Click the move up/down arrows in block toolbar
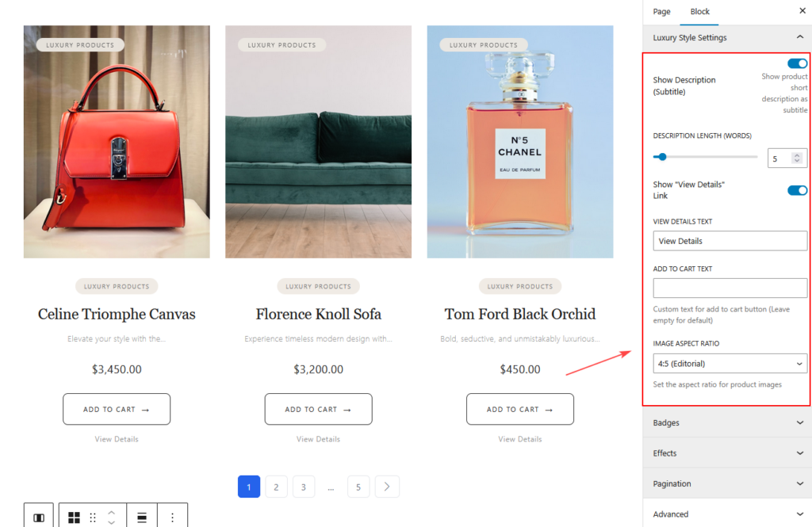This screenshot has width=812, height=527. pyautogui.click(x=112, y=517)
